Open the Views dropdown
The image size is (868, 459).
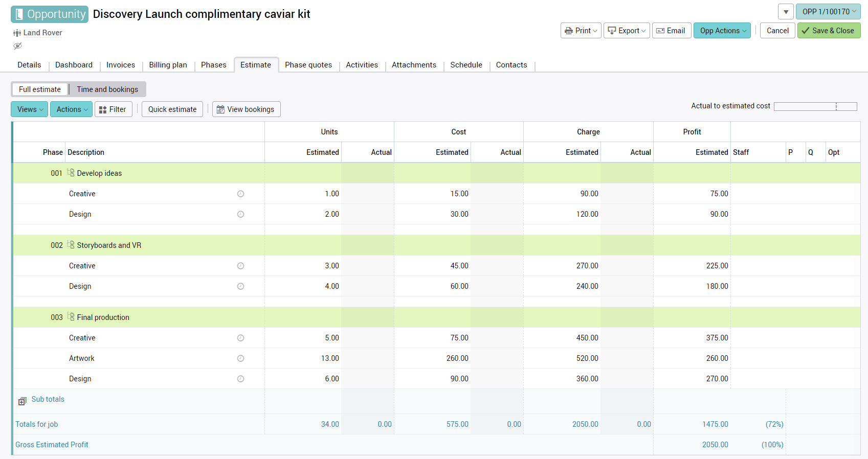(30, 109)
